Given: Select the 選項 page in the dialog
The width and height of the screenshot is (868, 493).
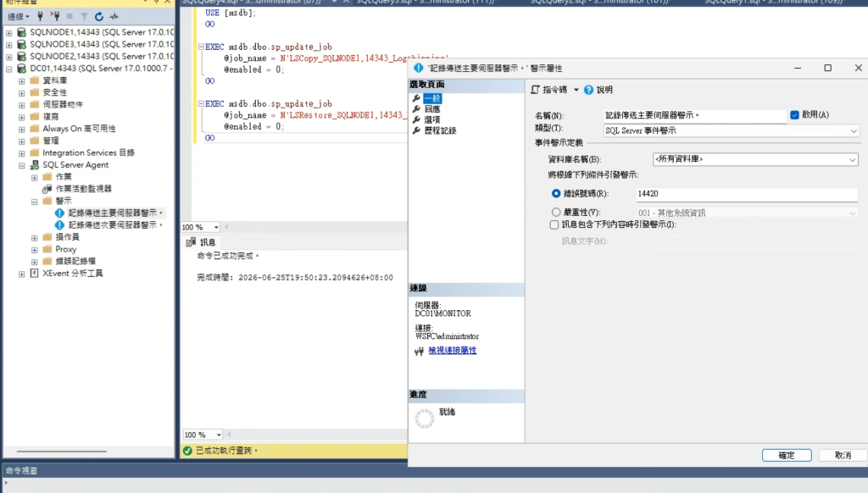Looking at the screenshot, I should coord(432,119).
